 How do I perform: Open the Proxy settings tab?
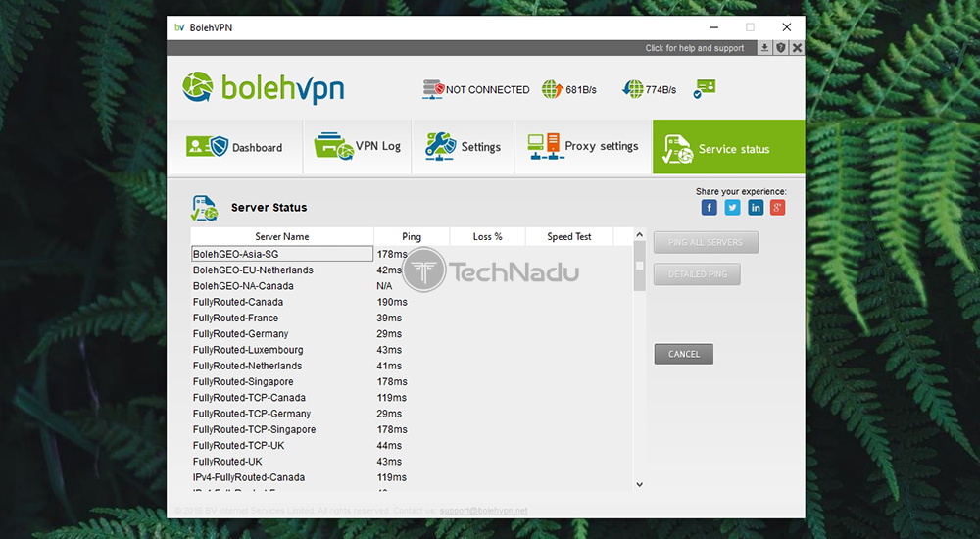coord(583,147)
